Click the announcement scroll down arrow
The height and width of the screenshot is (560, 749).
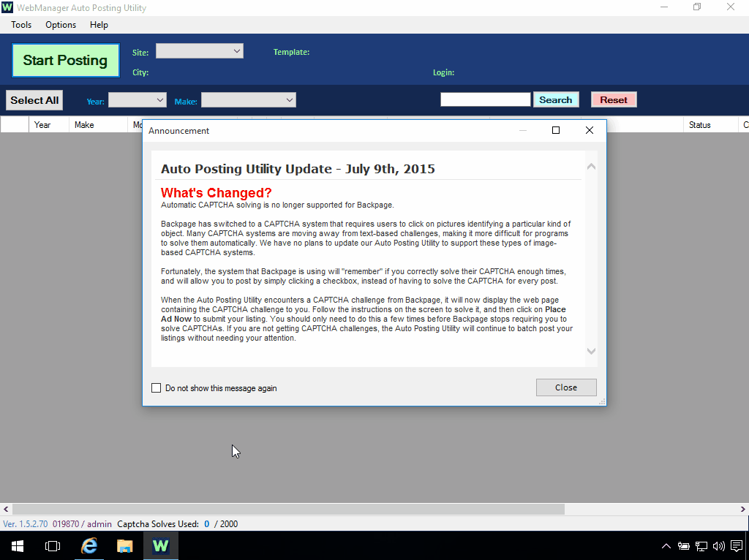coord(591,352)
